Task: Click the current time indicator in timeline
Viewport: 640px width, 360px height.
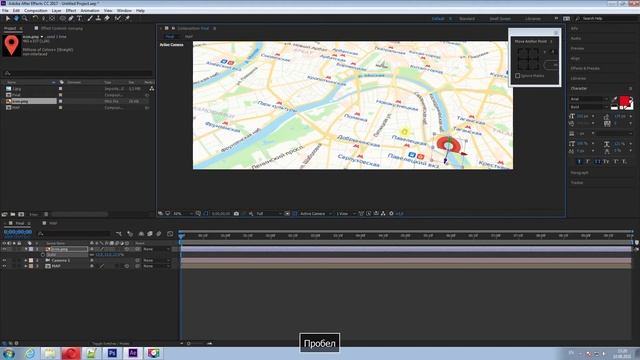Action: point(181,236)
